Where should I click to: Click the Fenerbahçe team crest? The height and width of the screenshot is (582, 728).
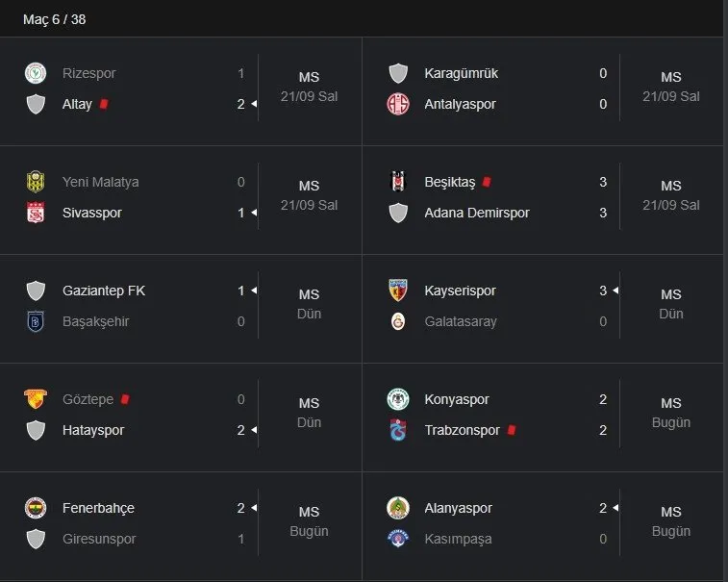coord(36,508)
